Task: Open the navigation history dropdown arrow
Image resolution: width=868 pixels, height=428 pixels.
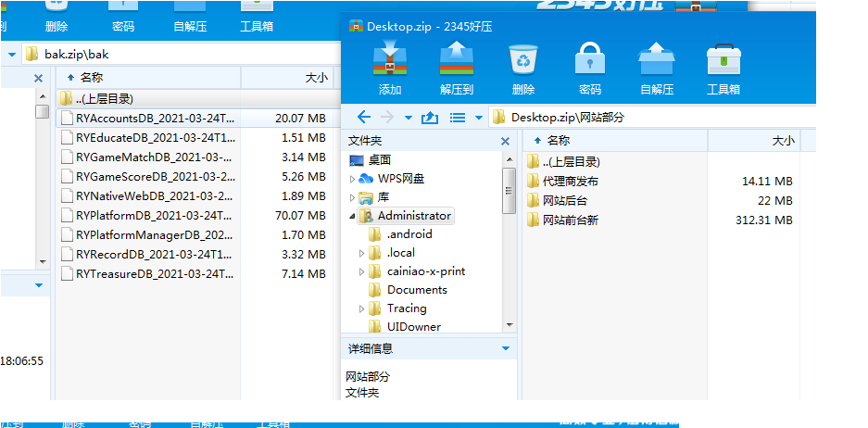Action: tap(409, 118)
